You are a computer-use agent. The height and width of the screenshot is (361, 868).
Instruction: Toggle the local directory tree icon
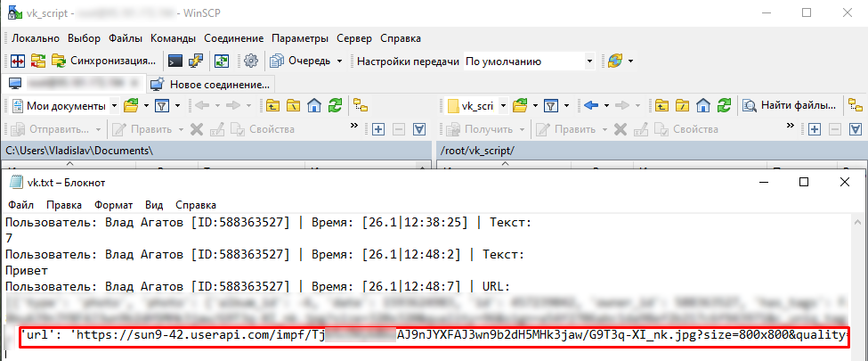point(361,105)
